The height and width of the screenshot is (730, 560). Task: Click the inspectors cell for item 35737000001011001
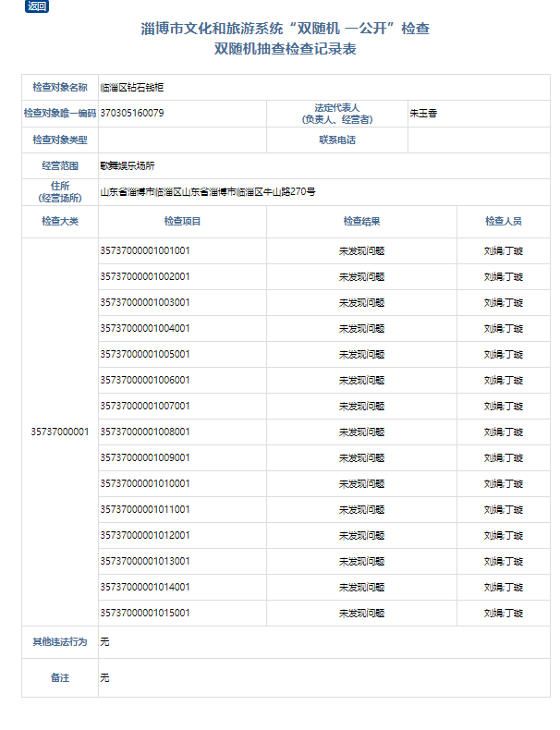point(503,509)
